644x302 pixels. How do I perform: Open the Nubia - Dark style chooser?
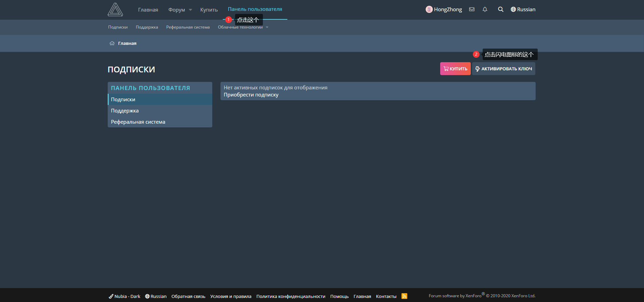pyautogui.click(x=124, y=296)
